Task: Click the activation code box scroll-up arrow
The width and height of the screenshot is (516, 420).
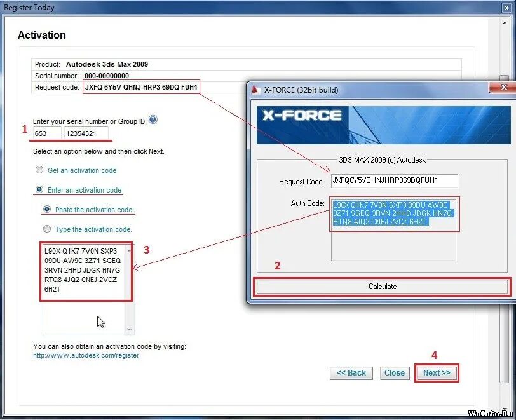Action: (x=130, y=250)
